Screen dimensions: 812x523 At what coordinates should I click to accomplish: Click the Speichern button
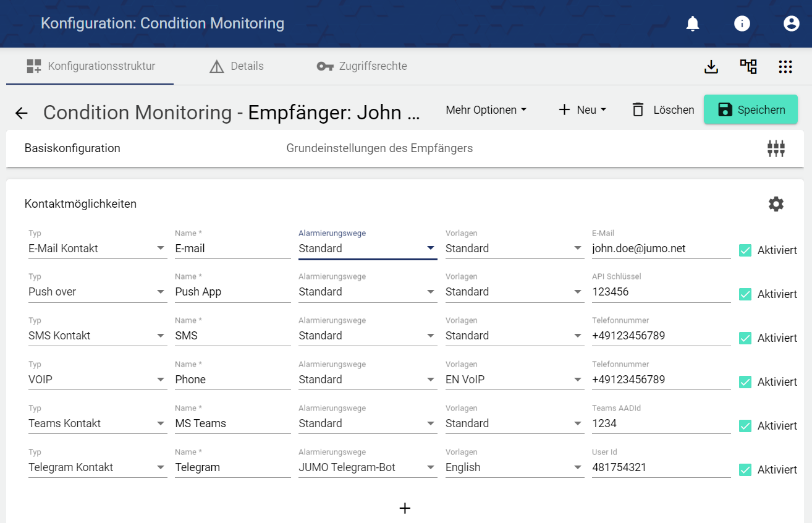click(750, 109)
